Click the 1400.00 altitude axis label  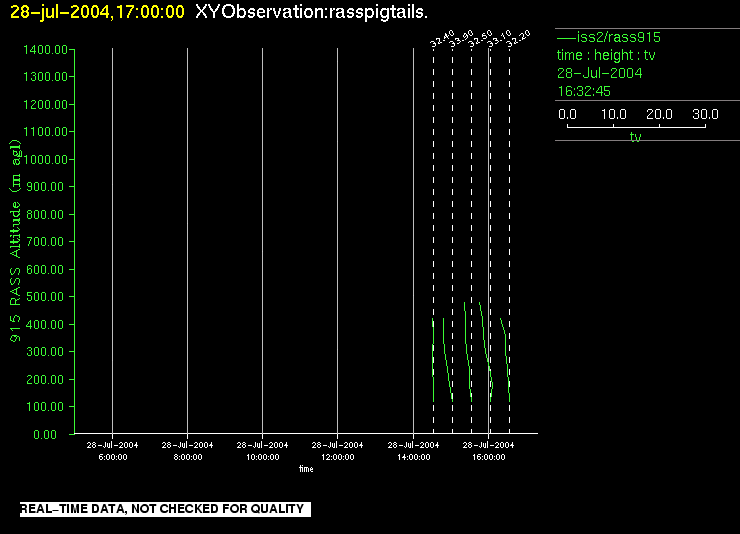coord(45,50)
